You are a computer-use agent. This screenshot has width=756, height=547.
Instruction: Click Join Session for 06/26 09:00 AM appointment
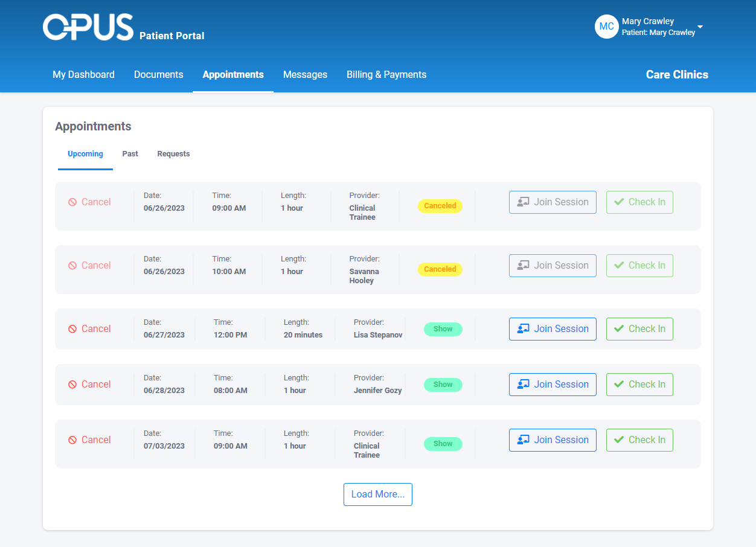click(x=553, y=202)
